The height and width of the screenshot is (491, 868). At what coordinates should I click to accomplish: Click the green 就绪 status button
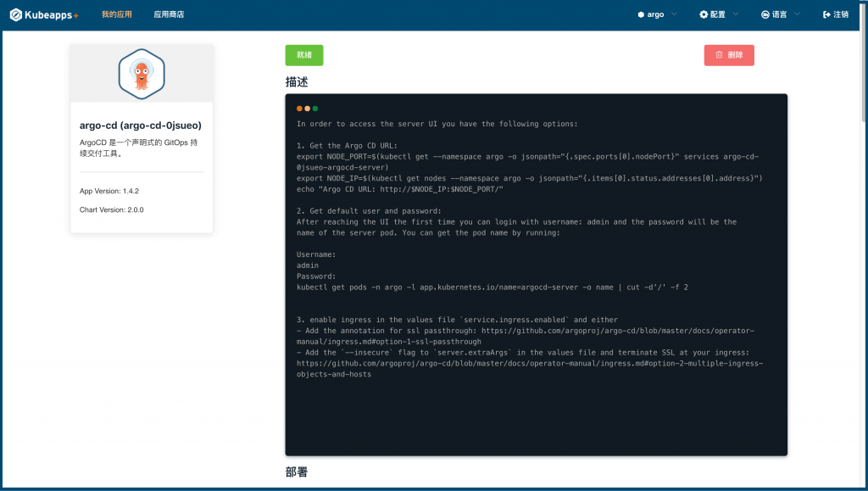coord(304,55)
